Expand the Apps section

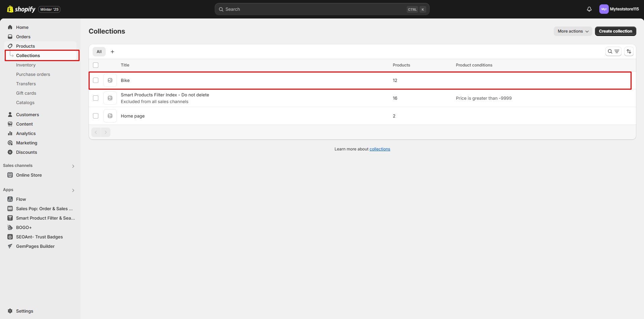(x=73, y=190)
